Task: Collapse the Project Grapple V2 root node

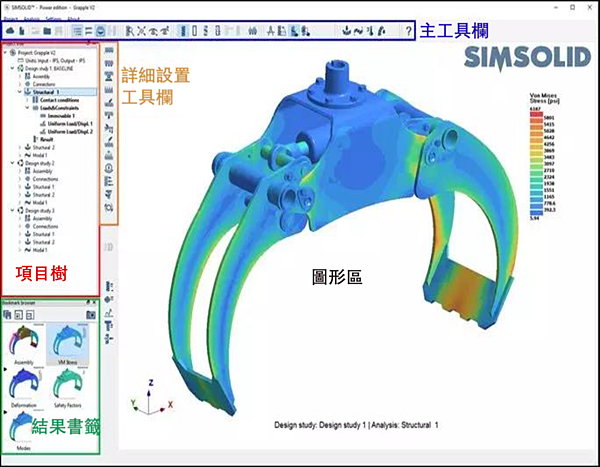Action: (5, 52)
